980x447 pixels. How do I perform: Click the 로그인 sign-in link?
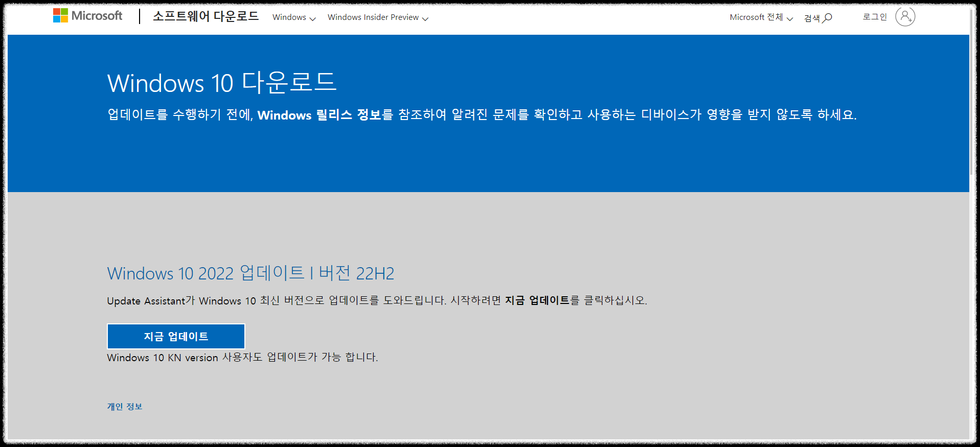pos(875,17)
